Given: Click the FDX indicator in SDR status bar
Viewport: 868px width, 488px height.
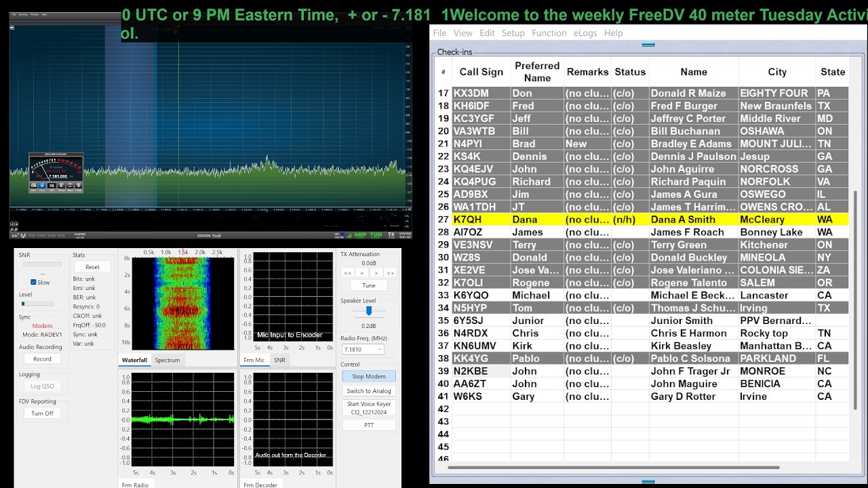Looking at the screenshot, I should pos(62,235).
